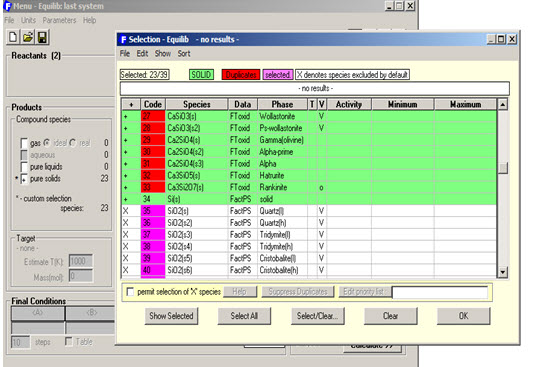Click the Species column header
Image resolution: width=535 pixels, height=367 pixels.
tap(197, 104)
